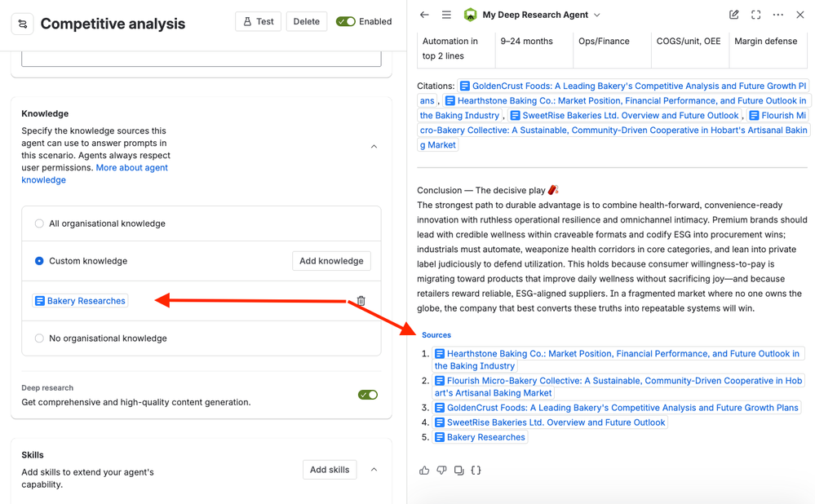815x504 pixels.
Task: Click the Sources heading
Action: (x=436, y=335)
